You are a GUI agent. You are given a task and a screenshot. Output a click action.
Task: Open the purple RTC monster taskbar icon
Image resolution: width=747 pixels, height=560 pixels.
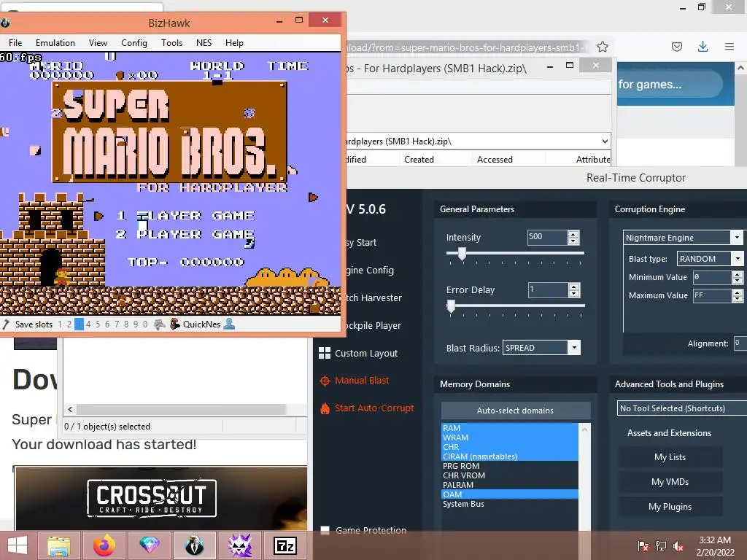pyautogui.click(x=239, y=545)
